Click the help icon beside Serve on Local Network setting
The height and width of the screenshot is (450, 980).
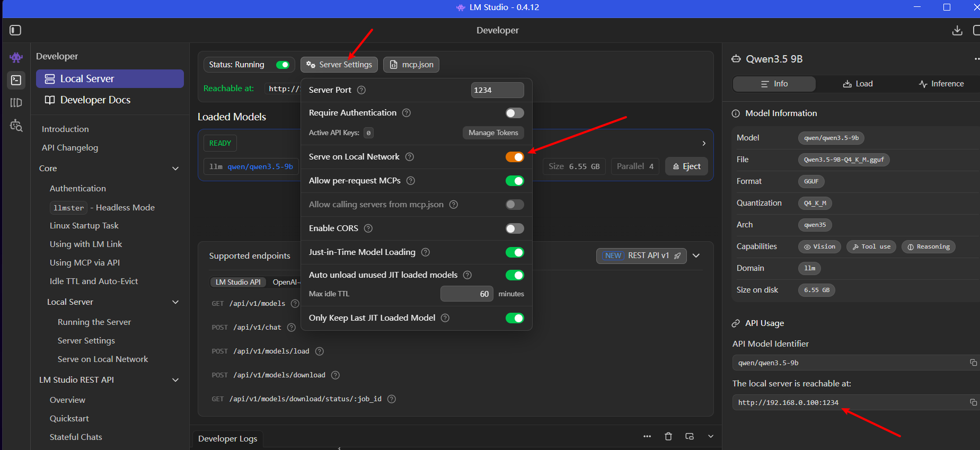(x=410, y=157)
